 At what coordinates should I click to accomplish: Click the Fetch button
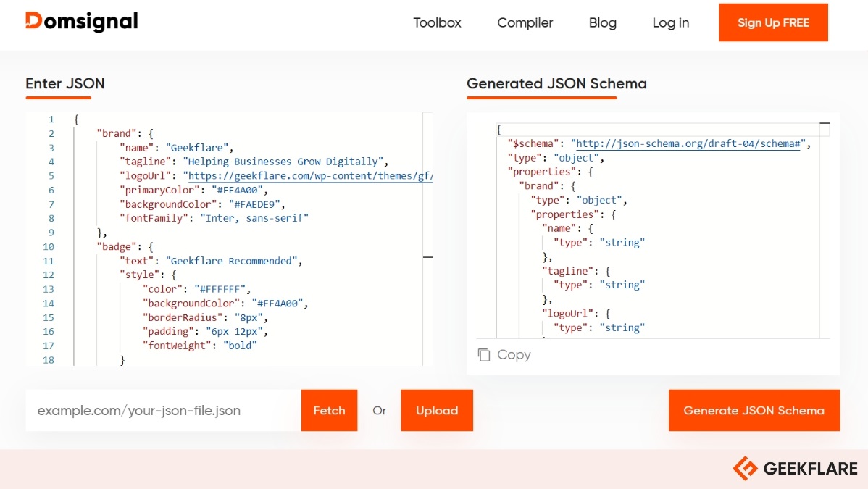click(330, 410)
